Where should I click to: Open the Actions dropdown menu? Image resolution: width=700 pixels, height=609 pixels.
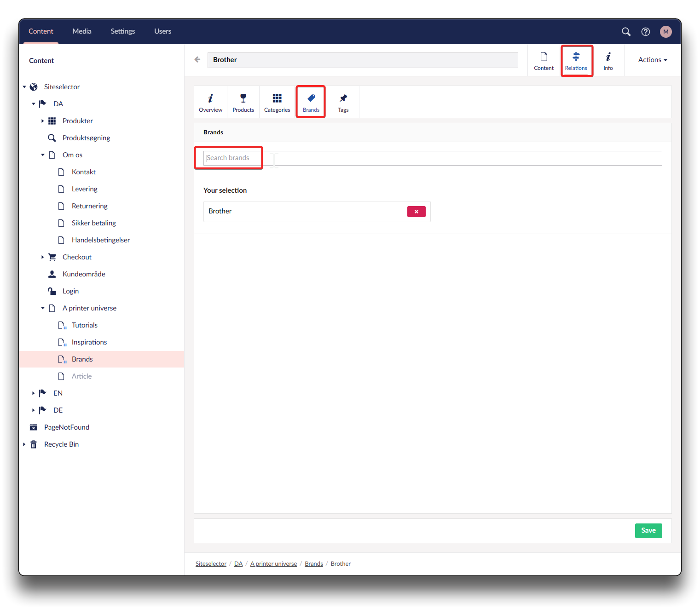tap(652, 60)
